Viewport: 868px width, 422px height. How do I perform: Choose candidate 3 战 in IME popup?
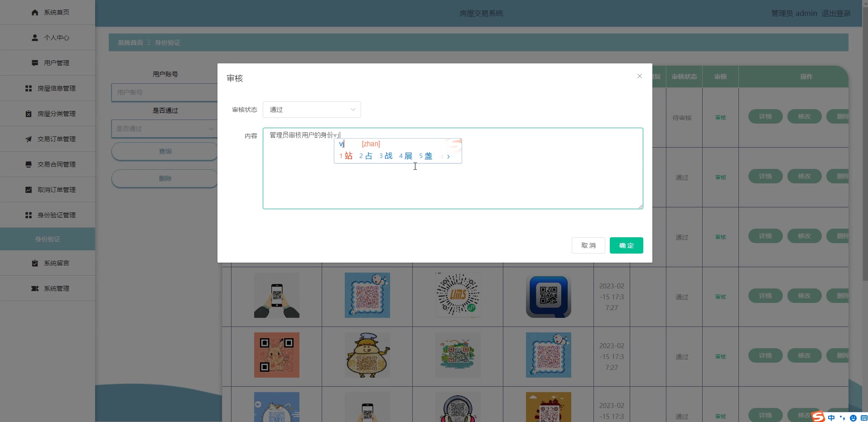pos(386,156)
